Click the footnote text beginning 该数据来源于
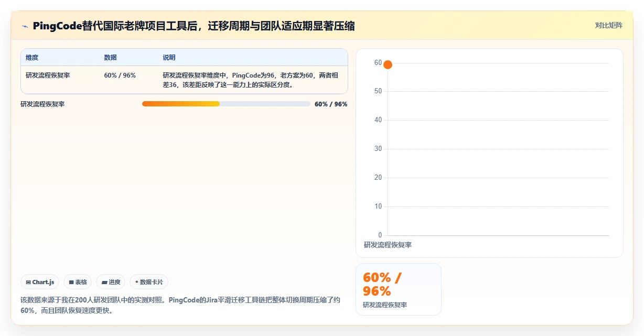 [x=181, y=305]
